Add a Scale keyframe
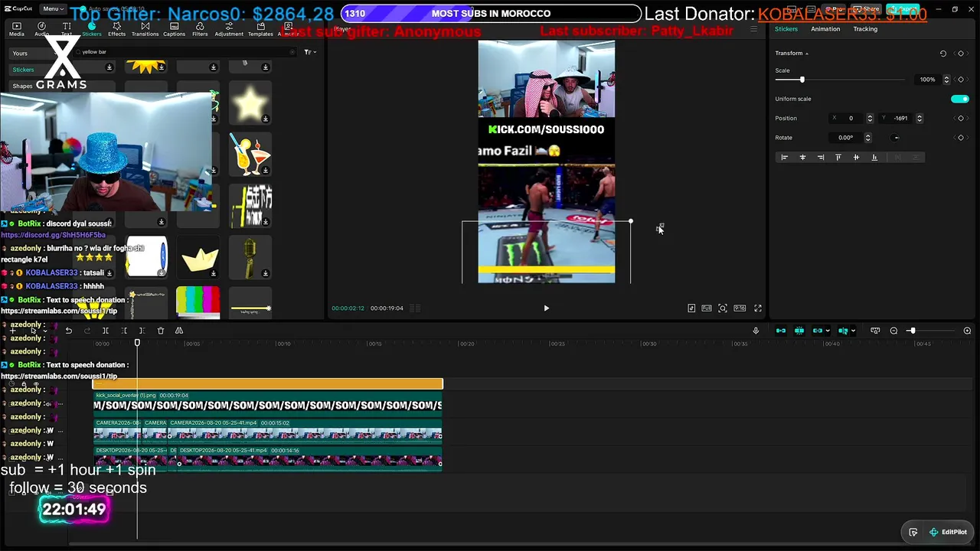 point(960,80)
